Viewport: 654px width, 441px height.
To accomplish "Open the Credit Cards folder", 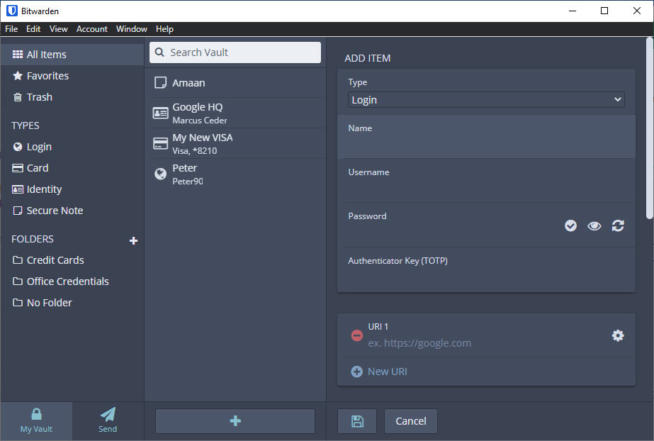I will [x=72, y=260].
